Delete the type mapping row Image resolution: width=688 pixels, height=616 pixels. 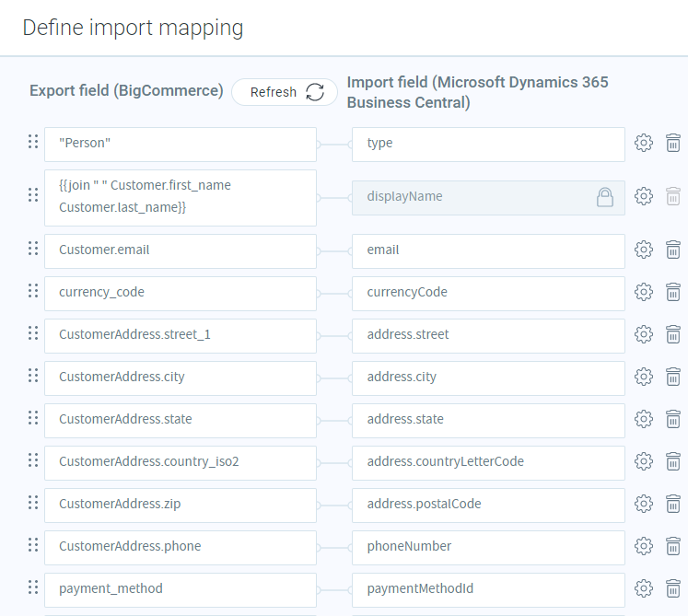(x=673, y=143)
